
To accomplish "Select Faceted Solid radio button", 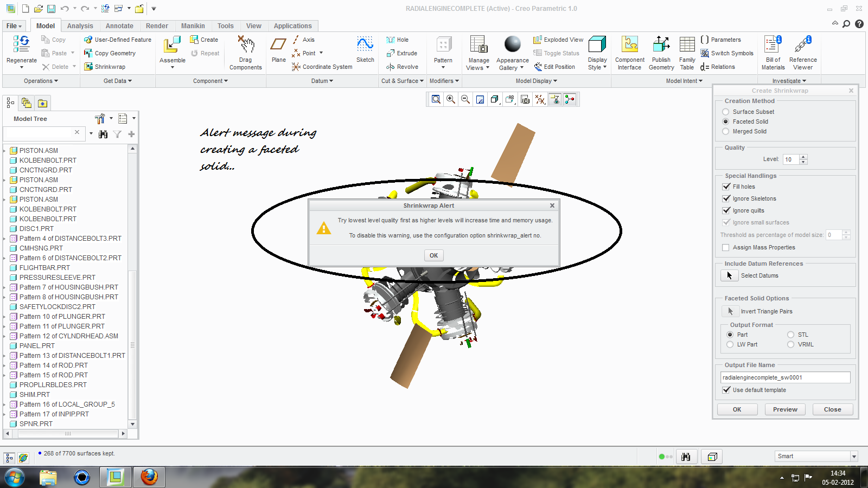I will [725, 121].
